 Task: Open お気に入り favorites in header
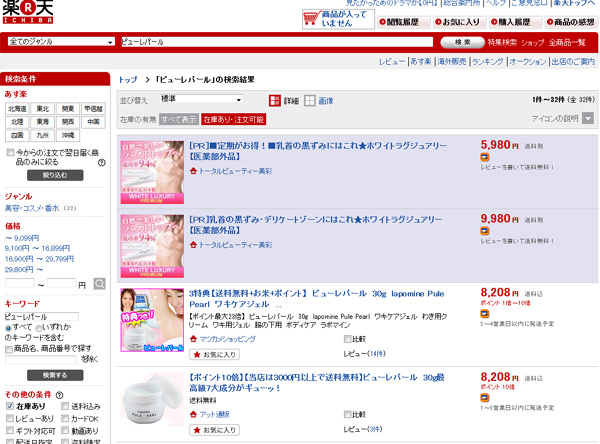pyautogui.click(x=460, y=22)
